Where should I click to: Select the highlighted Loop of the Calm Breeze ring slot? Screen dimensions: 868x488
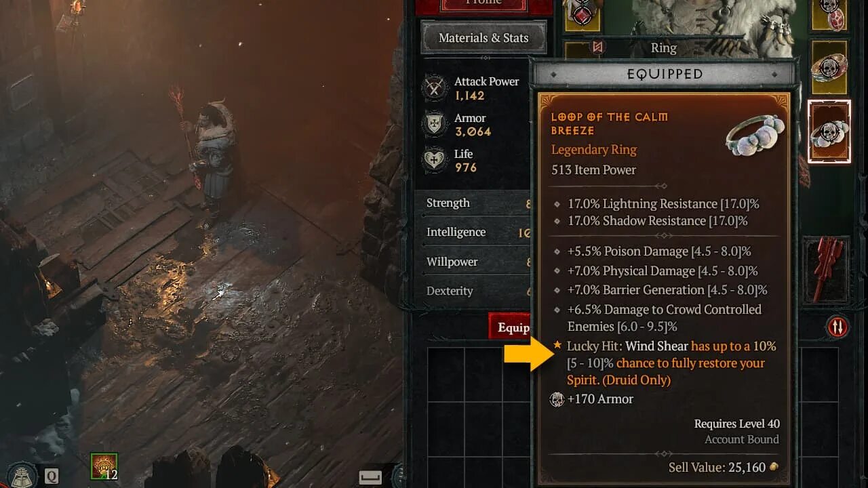tap(829, 131)
